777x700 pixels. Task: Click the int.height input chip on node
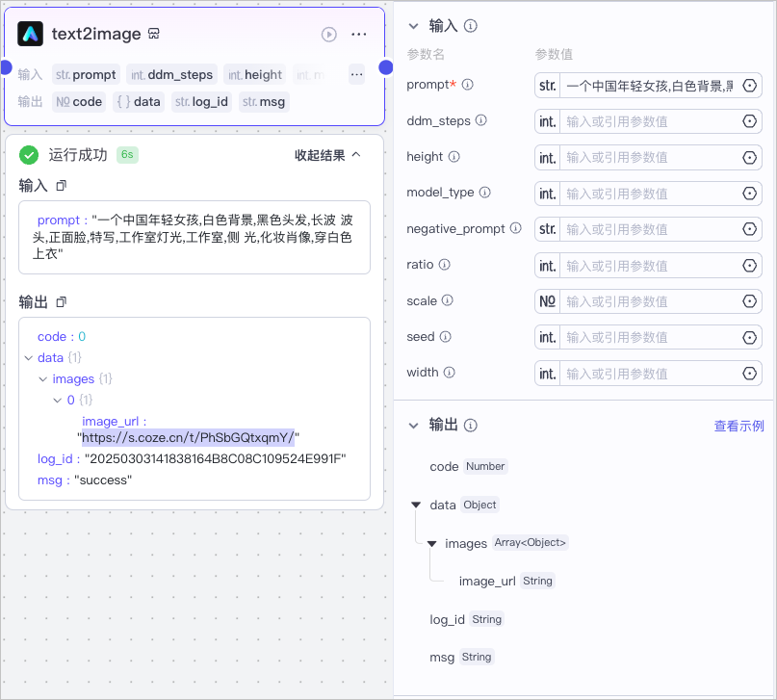tap(255, 75)
